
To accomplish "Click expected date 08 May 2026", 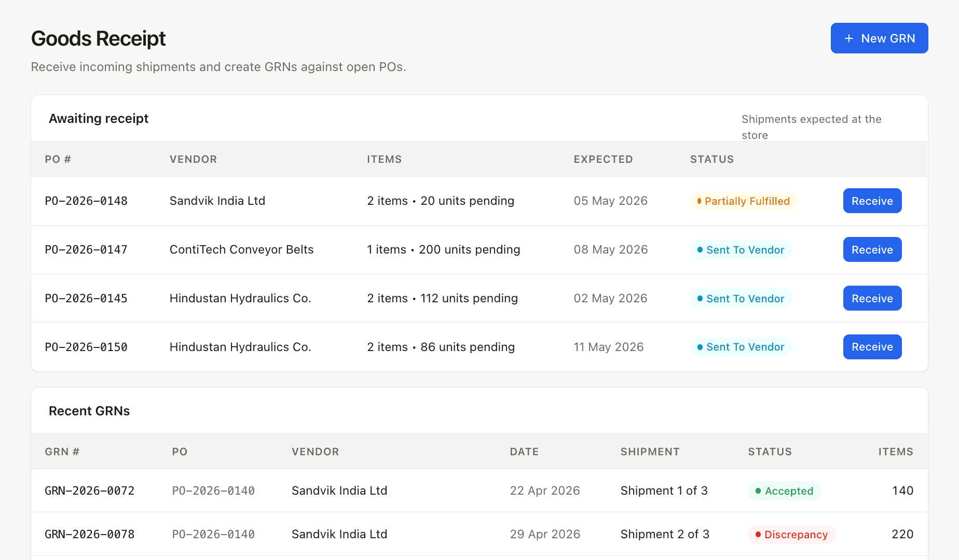I will click(610, 249).
